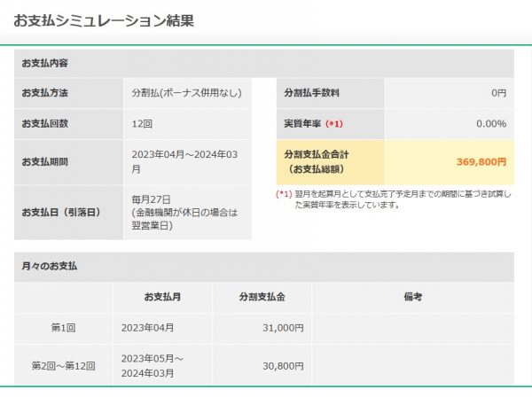This screenshot has height=397, width=532.
Task: Click the 分割支払金合計（お支払総額） label
Action: pyautogui.click(x=317, y=161)
